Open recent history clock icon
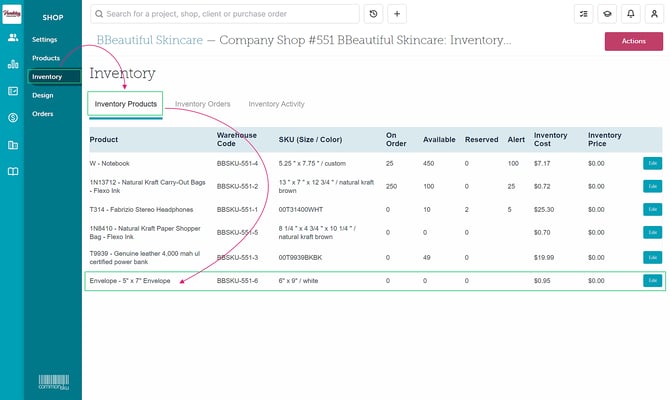Viewport: 670px width, 400px height. click(x=373, y=14)
